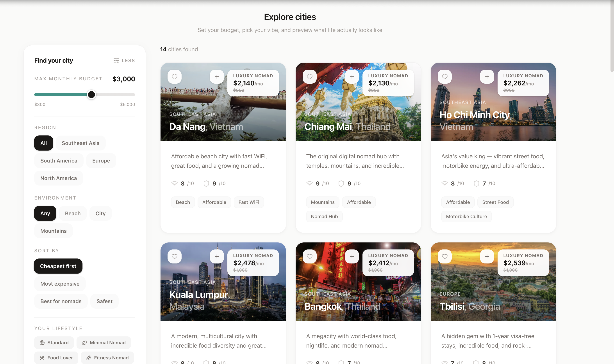Click the '14 cities found' result count
This screenshot has height=364, width=614.
179,49
